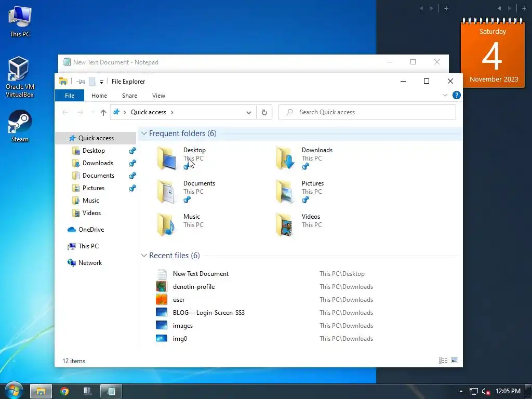532x399 pixels.
Task: Open Chrome from the taskbar
Action: coord(64,391)
